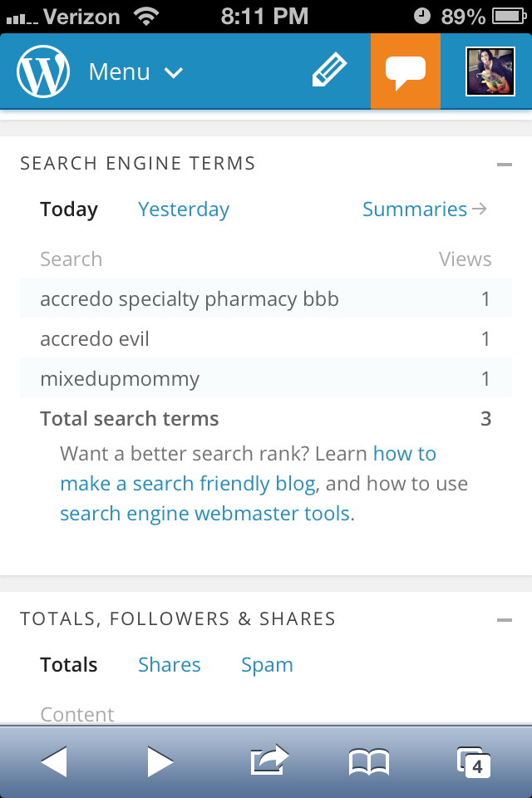Open the orange notifications speech bubble

405,71
